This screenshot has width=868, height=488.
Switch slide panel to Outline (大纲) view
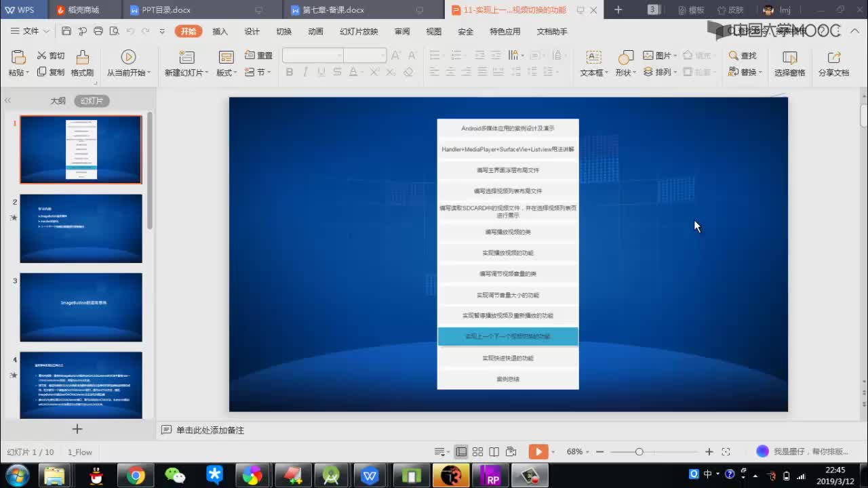pyautogui.click(x=58, y=100)
